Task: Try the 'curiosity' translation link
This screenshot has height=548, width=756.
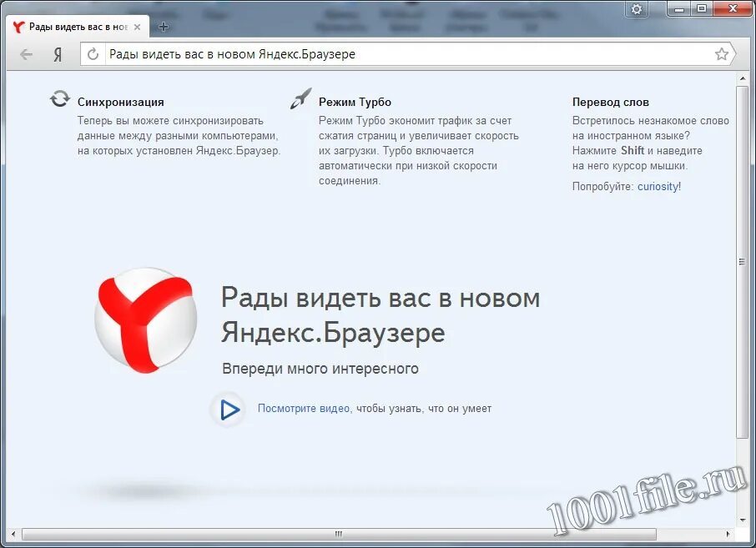Action: click(x=658, y=187)
